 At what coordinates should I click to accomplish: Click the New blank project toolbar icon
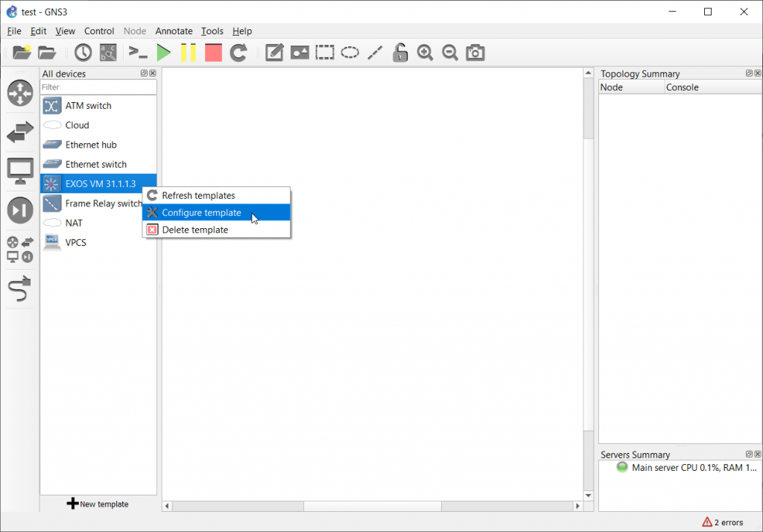(22, 52)
